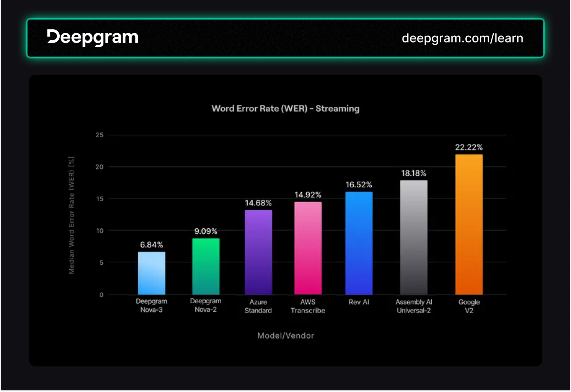The image size is (571, 392).
Task: Click the Deepgram logo
Action: click(93, 37)
